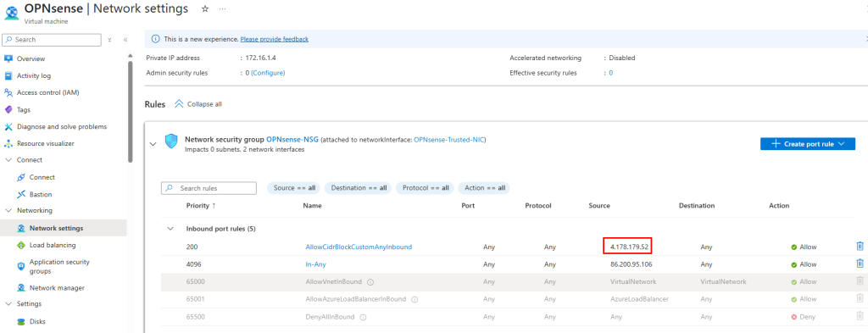Collapse the Inbound port rules section
This screenshot has height=333, width=868.
[170, 229]
